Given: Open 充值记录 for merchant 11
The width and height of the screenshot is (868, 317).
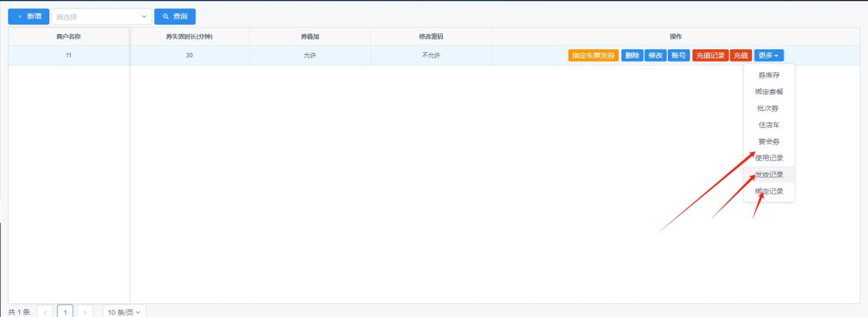Looking at the screenshot, I should tap(710, 55).
